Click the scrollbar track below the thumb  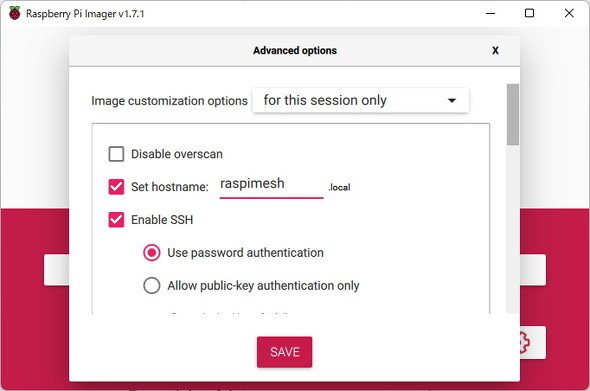pos(512,229)
